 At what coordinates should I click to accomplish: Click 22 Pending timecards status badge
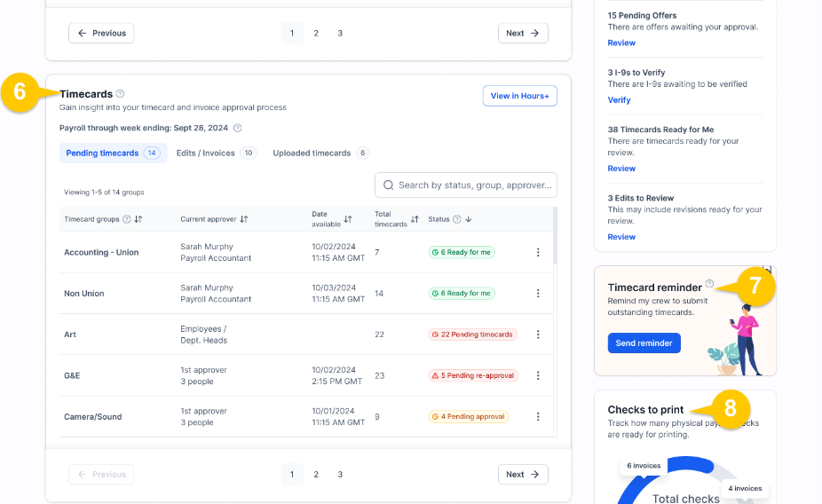click(473, 335)
